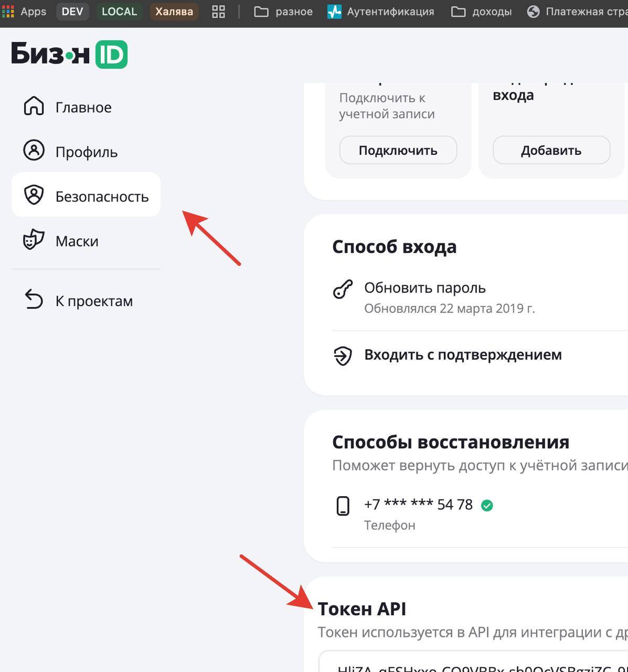Open the Аутентификация bookmark
Image resolution: width=628 pixels, height=672 pixels.
pyautogui.click(x=381, y=12)
